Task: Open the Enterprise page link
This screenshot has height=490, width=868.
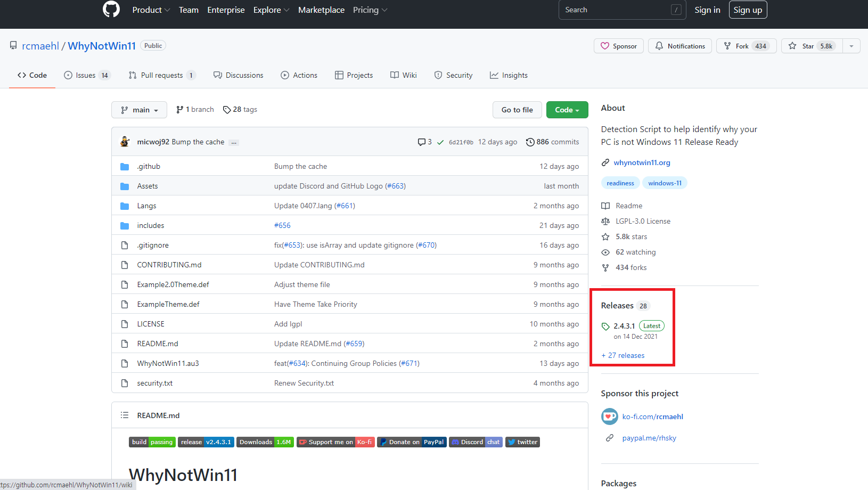Action: coord(226,10)
